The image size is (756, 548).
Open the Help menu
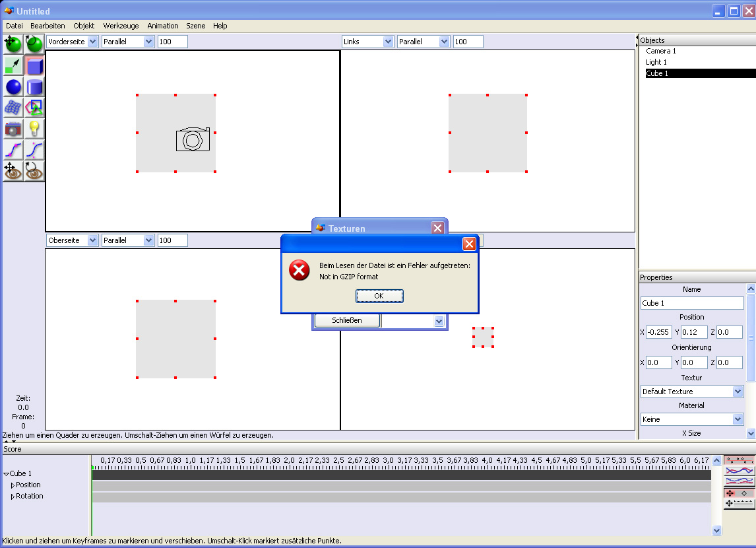tap(220, 26)
